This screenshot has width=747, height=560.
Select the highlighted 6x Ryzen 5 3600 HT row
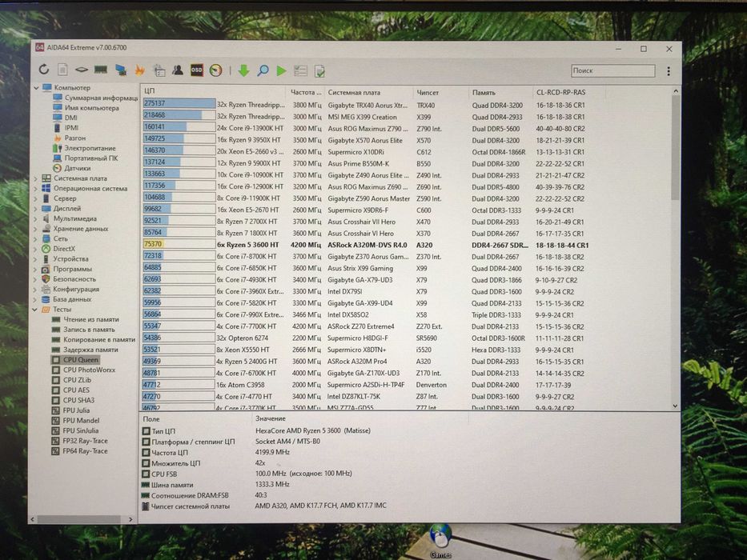click(367, 245)
